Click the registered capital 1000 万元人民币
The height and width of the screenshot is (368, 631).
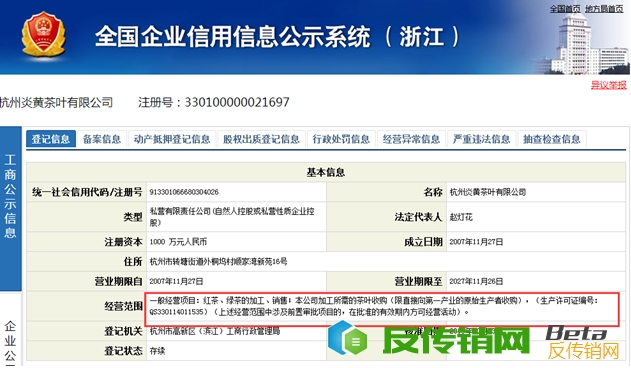pyautogui.click(x=178, y=242)
